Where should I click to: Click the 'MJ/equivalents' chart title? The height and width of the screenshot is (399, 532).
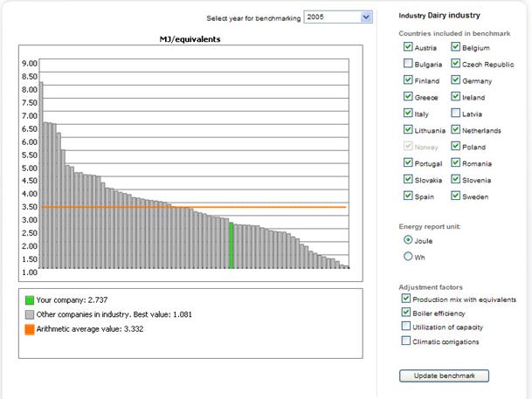tap(190, 39)
